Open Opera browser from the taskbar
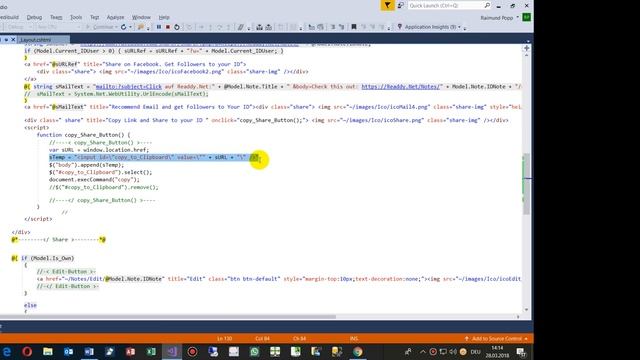This screenshot has width=640, height=360. click(27, 351)
